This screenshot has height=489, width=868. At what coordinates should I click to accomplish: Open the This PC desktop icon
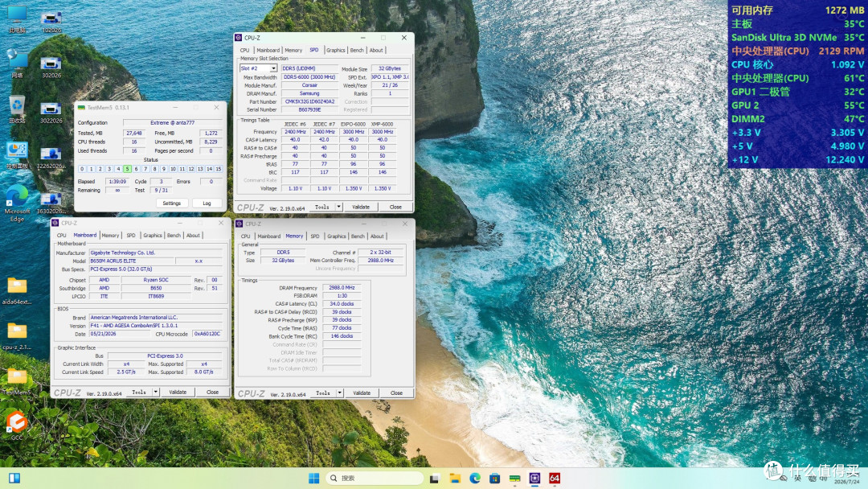click(17, 18)
